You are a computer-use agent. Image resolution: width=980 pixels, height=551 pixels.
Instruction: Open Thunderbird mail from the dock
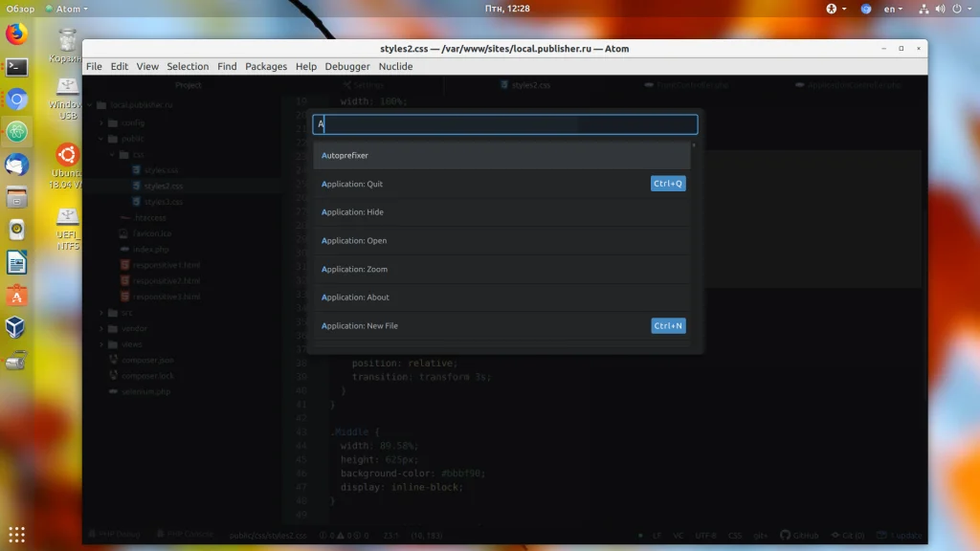click(x=17, y=165)
